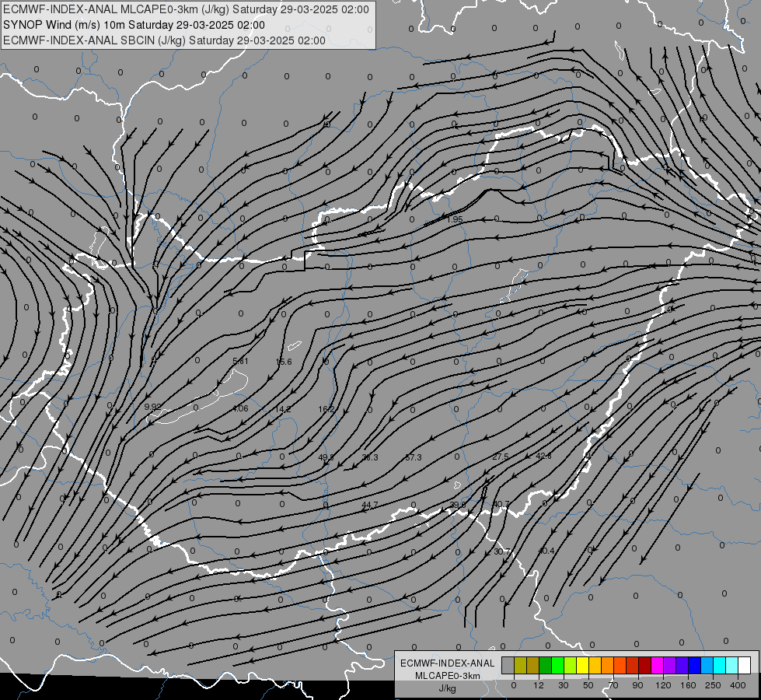Click the MLCAPE0-3km title line
The height and width of the screenshot is (700, 761).
coord(186,9)
